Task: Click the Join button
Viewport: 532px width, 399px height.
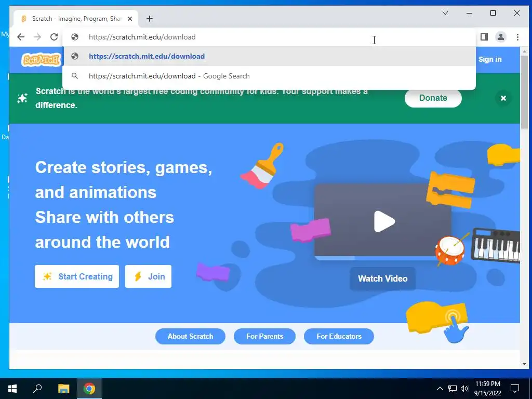Action: click(148, 276)
